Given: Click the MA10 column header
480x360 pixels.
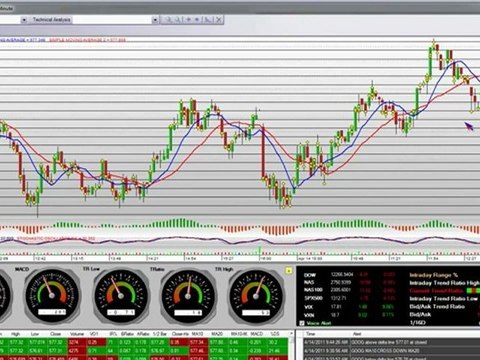Looking at the screenshot, I should pos(197,334).
